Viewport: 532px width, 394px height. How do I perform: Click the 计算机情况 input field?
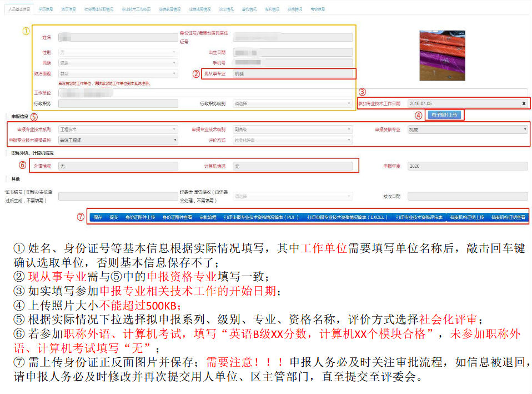(293, 166)
